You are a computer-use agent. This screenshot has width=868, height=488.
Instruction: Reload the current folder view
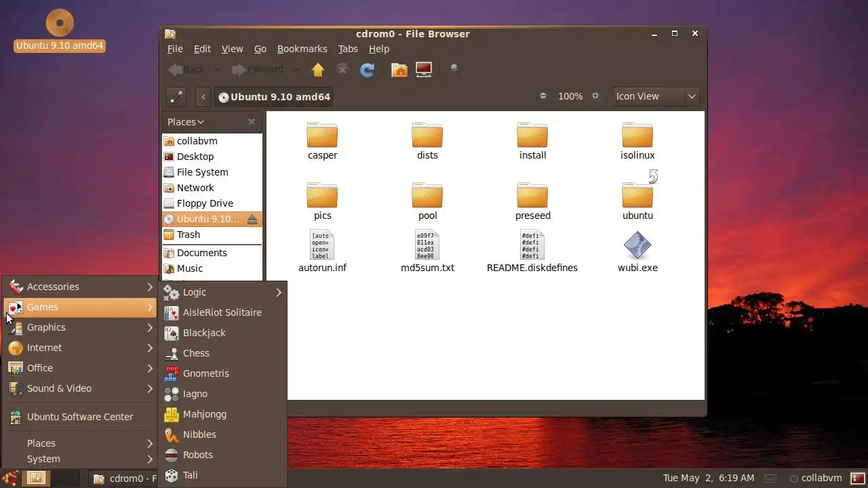pos(367,69)
